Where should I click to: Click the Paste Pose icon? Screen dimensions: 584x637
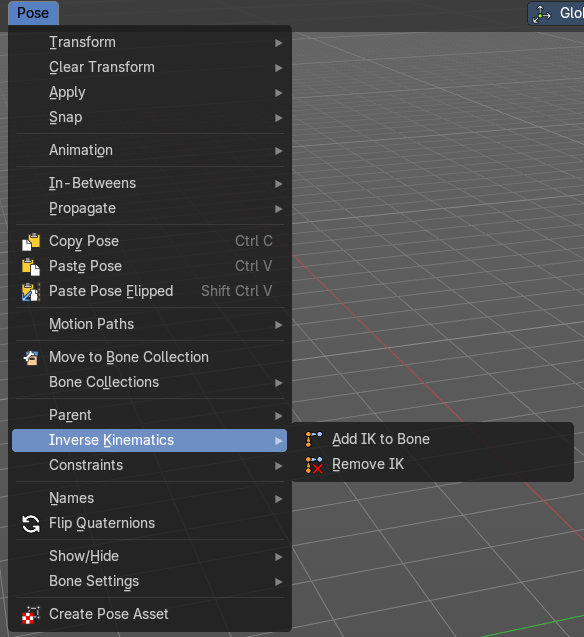pos(31,266)
